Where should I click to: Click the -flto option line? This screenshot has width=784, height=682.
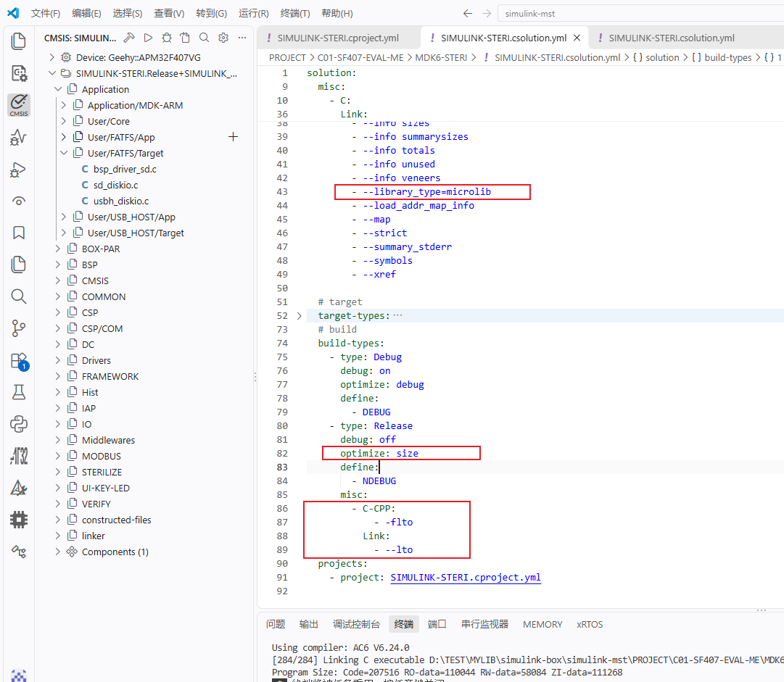399,522
